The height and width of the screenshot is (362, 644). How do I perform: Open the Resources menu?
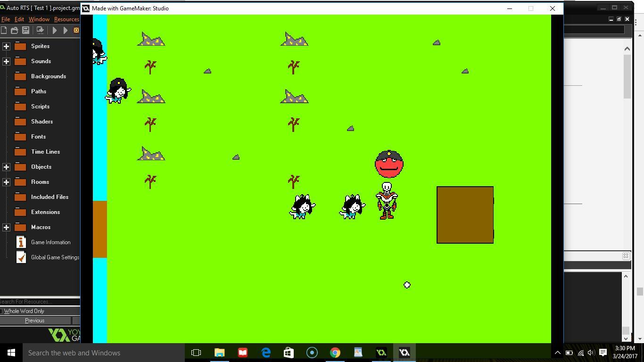pos(66,19)
